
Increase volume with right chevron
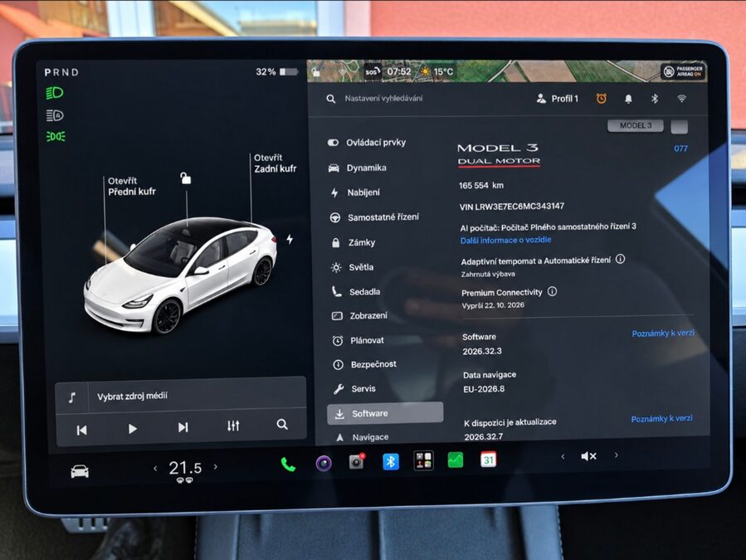tap(616, 455)
